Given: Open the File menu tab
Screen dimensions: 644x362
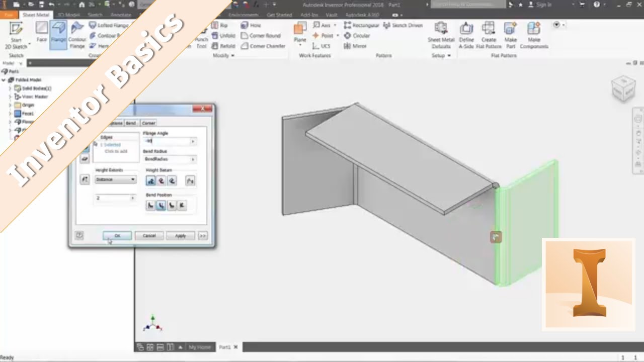Looking at the screenshot, I should [9, 15].
